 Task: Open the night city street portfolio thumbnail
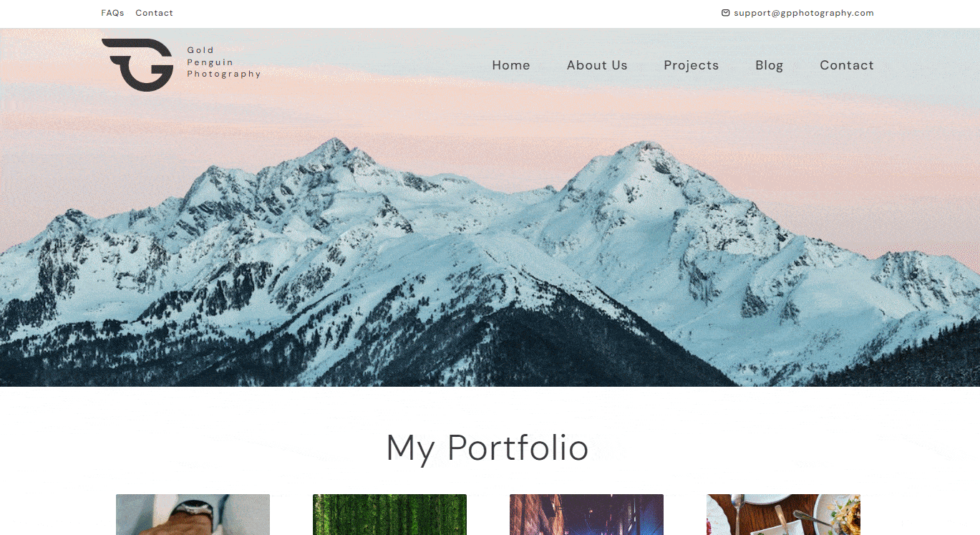coord(586,514)
